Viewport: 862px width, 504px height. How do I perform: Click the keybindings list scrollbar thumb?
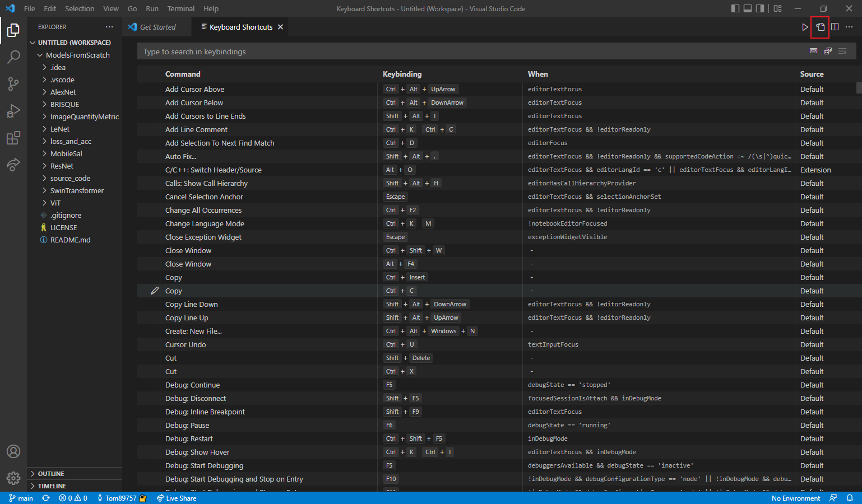(859, 88)
